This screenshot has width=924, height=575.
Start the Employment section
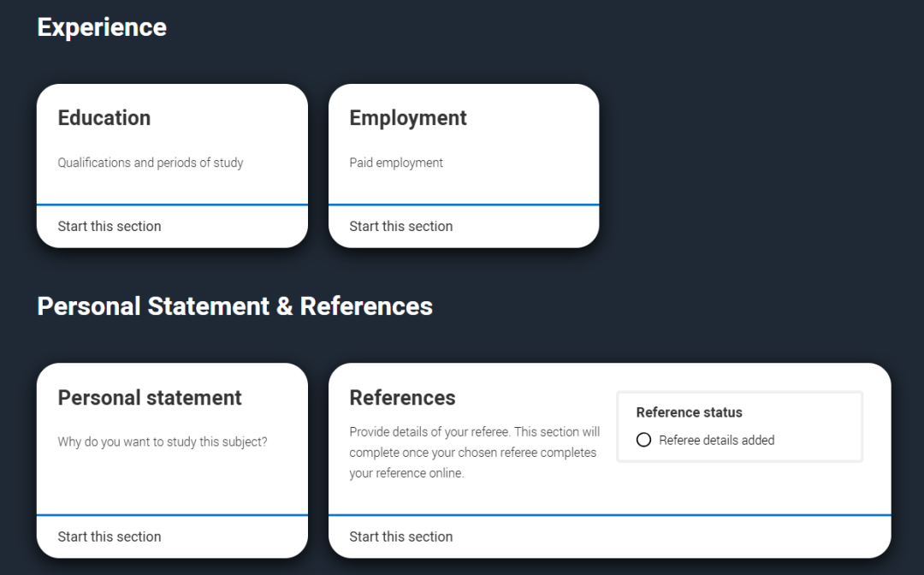coord(401,227)
